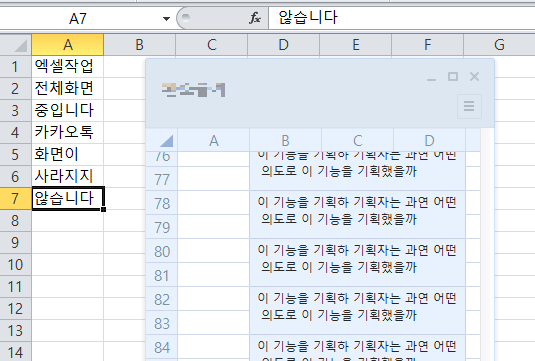The height and width of the screenshot is (361, 535).
Task: Maximize the overlay chat window
Action: (453, 77)
